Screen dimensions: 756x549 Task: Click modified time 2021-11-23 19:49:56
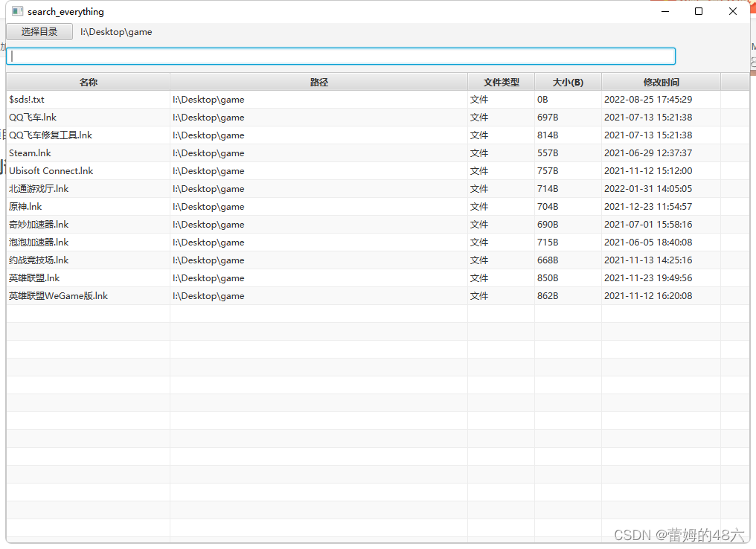(x=648, y=277)
